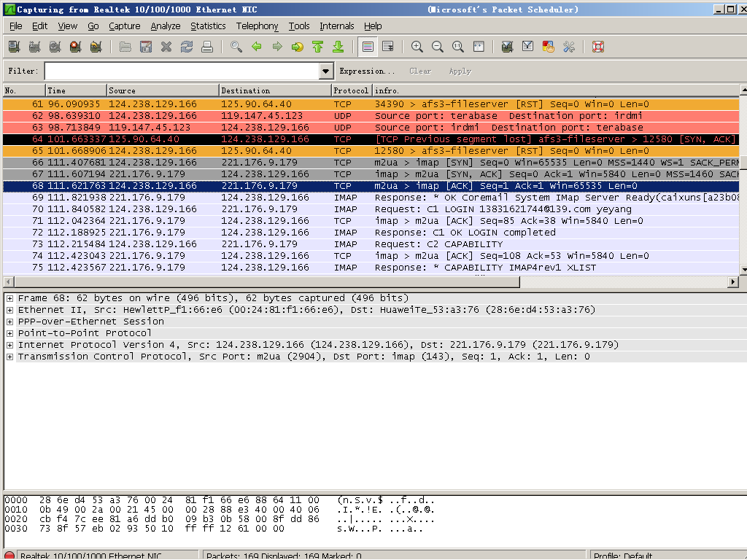747x560 pixels.
Task: Open help via the lifebuoy icon
Action: [598, 47]
